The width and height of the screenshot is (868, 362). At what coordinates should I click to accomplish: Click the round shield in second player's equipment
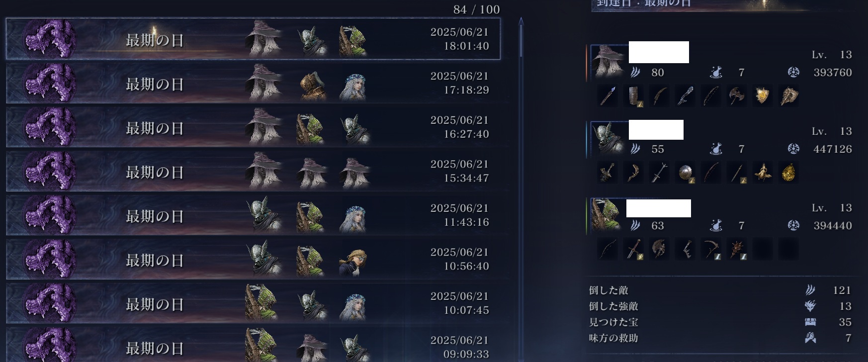[685, 173]
